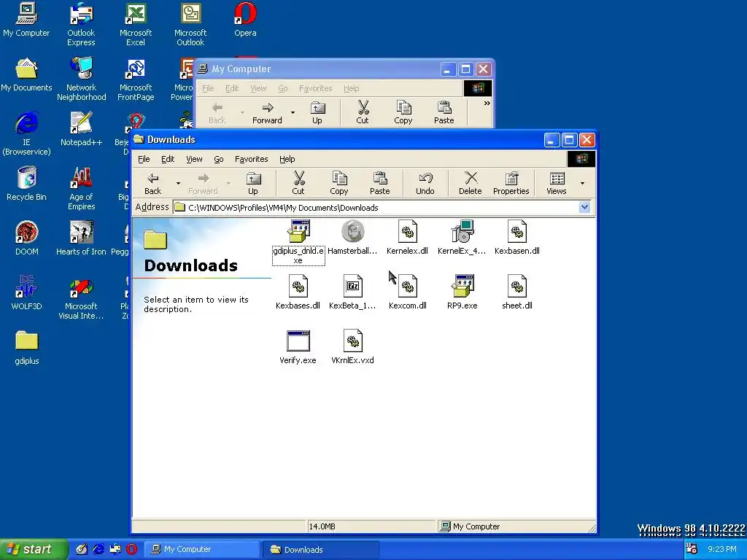Select Kexbasen.dll file
The height and width of the screenshot is (560, 747).
pyautogui.click(x=517, y=237)
